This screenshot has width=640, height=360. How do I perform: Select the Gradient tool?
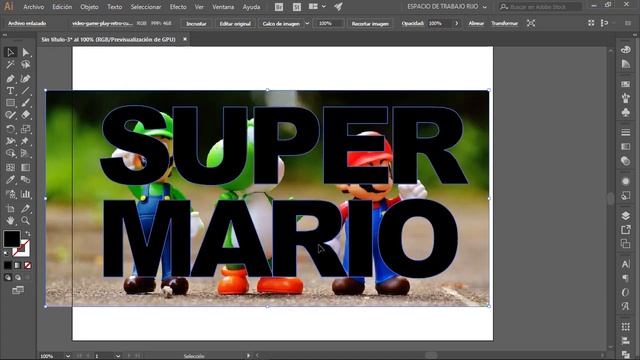tap(26, 167)
